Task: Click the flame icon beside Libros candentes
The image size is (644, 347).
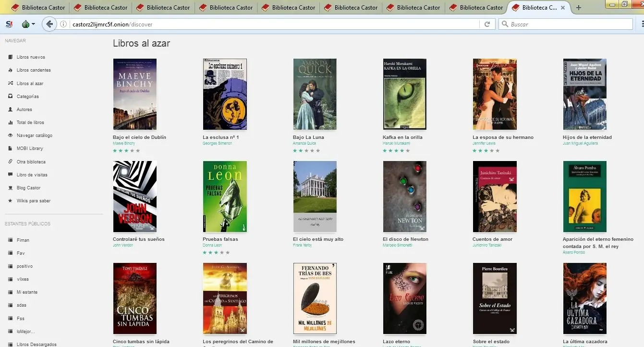Action: click(11, 70)
